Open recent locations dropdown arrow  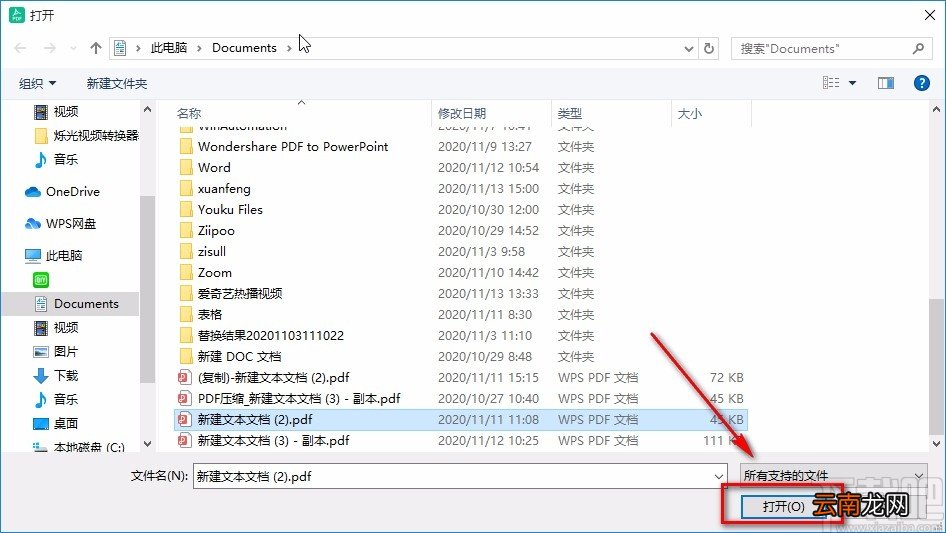pyautogui.click(x=73, y=48)
